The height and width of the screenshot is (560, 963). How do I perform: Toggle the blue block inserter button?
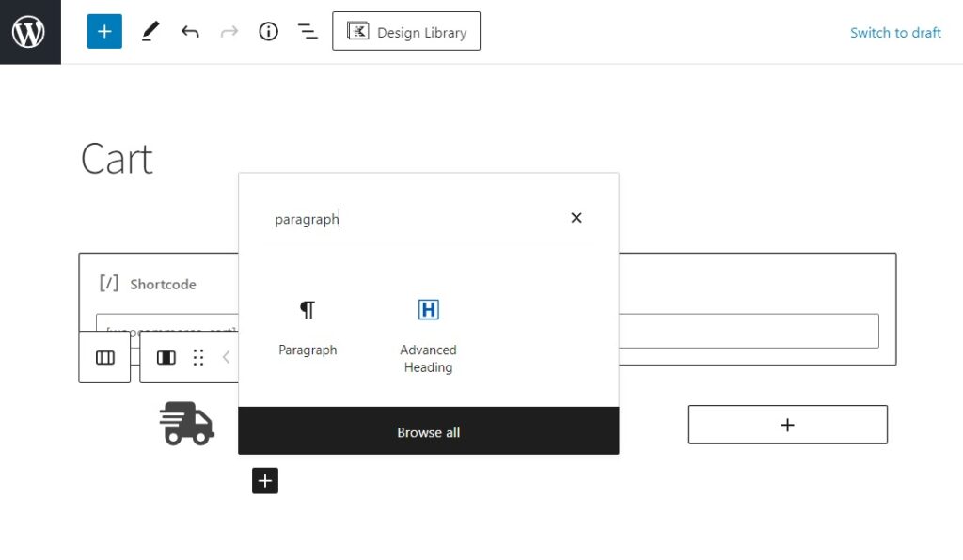104,32
